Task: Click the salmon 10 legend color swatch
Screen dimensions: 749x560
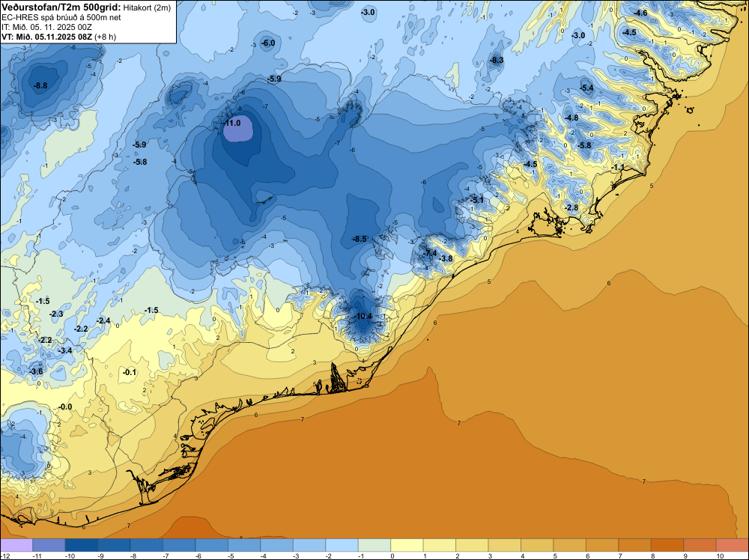Action: (733, 545)
